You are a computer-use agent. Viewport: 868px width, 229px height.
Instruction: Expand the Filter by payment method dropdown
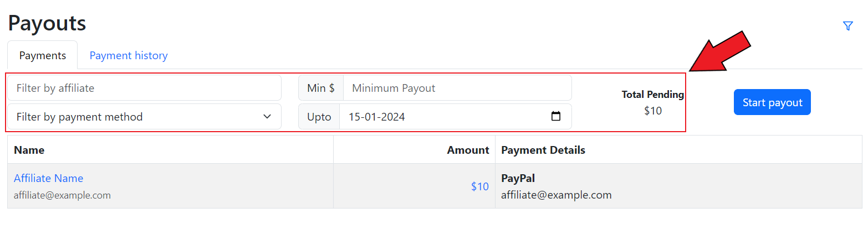[144, 117]
